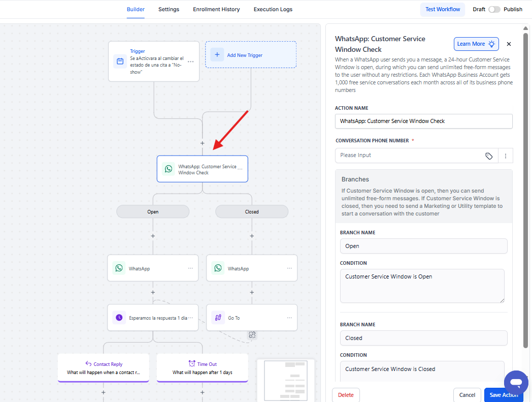
Task: Open the Trigger node options menu
Action: pos(190,61)
